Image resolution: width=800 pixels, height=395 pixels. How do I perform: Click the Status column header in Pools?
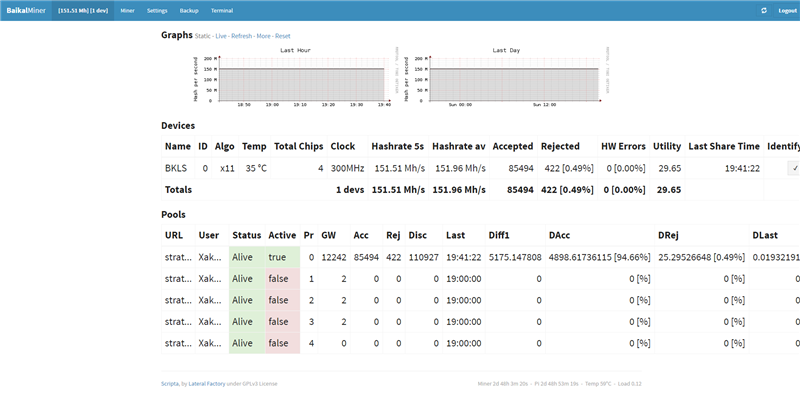[246, 235]
